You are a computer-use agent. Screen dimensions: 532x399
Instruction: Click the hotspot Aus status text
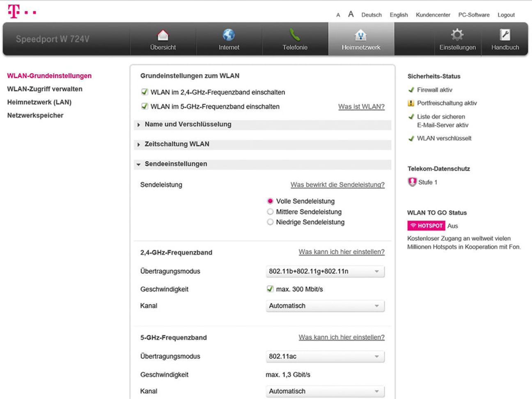452,226
